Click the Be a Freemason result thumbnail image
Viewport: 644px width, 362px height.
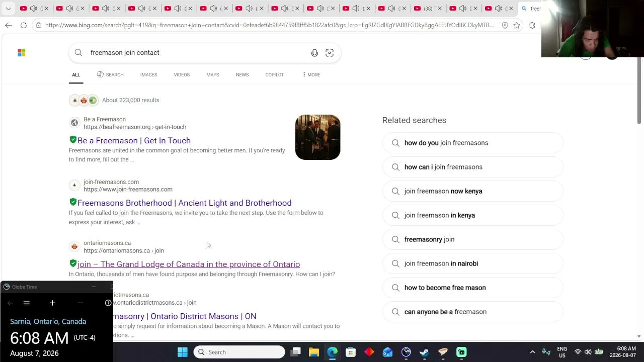(317, 137)
